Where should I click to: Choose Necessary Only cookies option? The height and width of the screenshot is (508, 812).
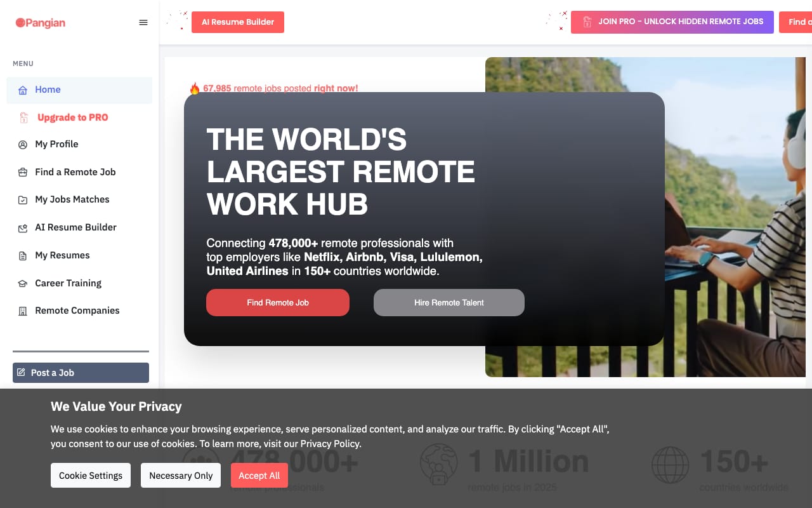181,476
